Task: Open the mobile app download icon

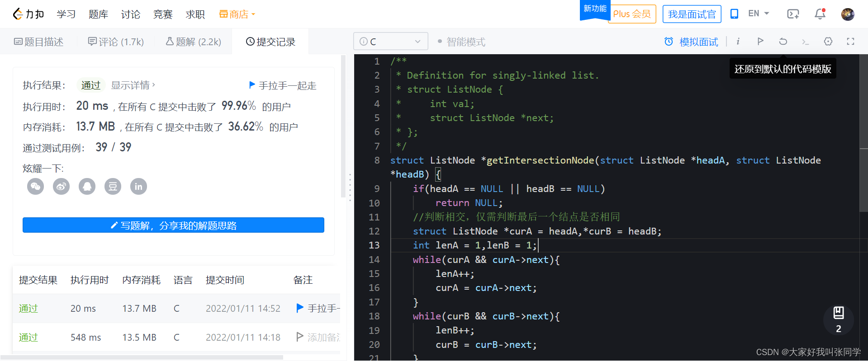Action: (x=734, y=14)
